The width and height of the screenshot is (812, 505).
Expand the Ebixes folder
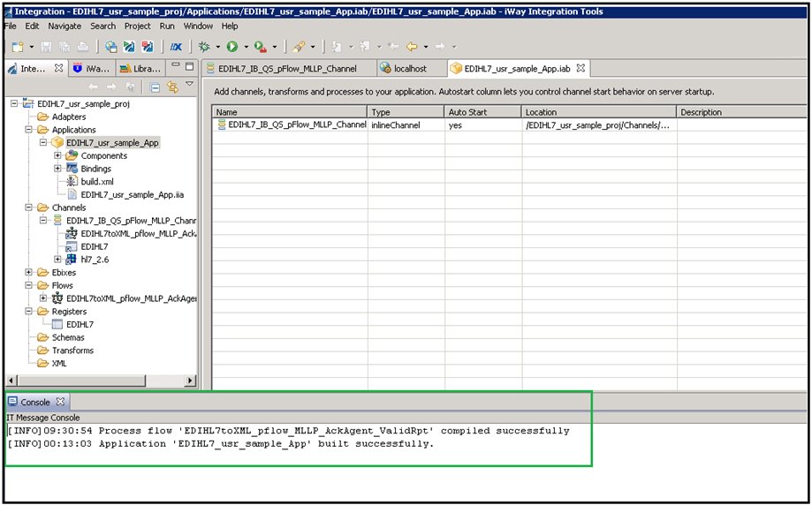29,273
